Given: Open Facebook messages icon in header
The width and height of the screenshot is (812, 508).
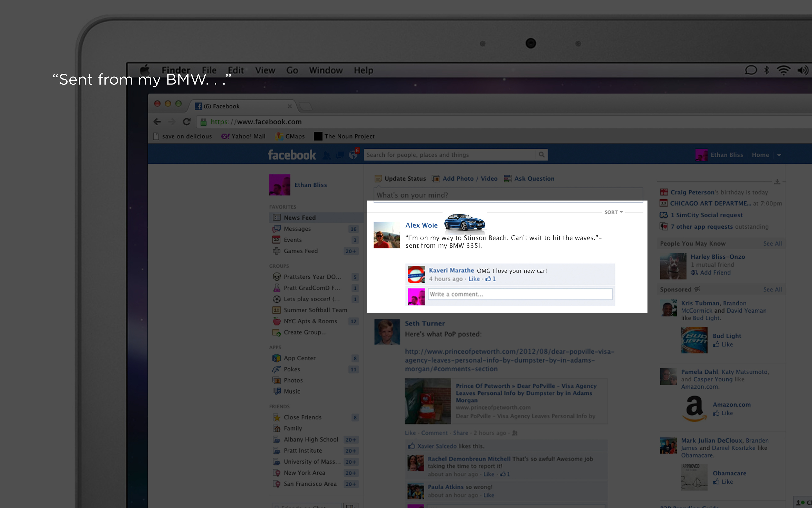Looking at the screenshot, I should click(x=340, y=155).
